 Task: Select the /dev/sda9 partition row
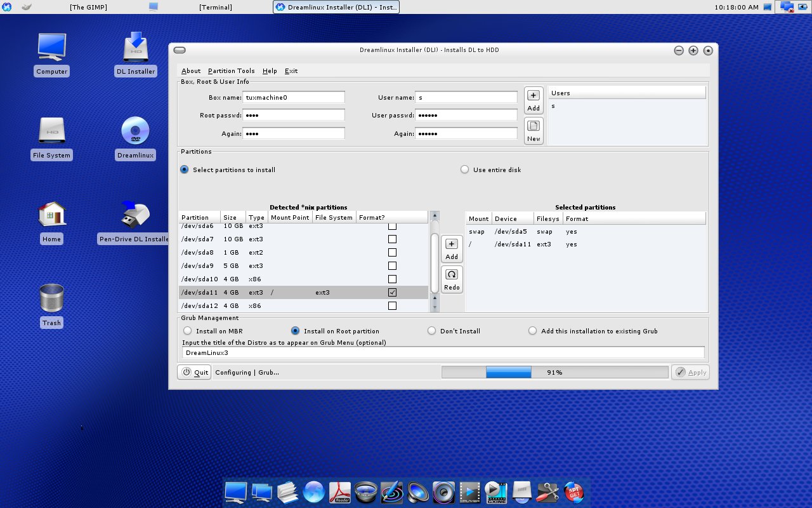point(303,266)
